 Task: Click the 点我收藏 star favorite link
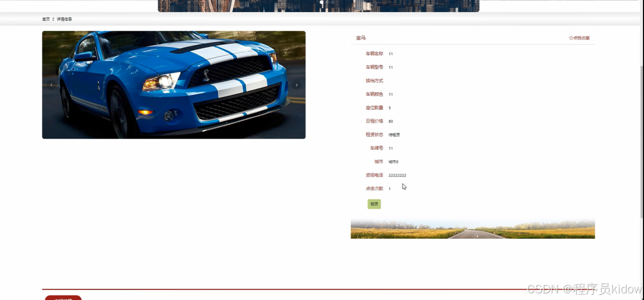pyautogui.click(x=579, y=38)
